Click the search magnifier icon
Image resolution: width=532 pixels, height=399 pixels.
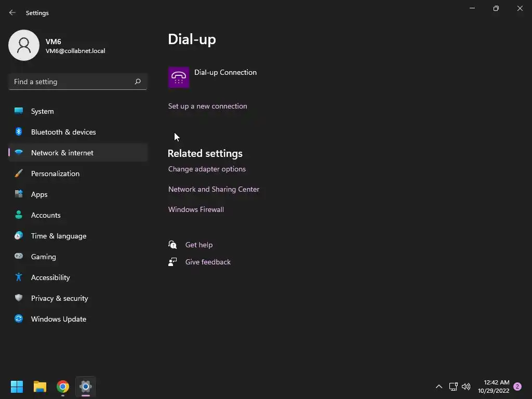(138, 82)
